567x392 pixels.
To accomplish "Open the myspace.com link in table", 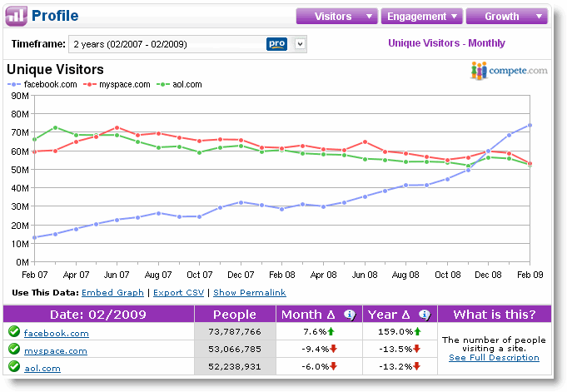I will pyautogui.click(x=56, y=350).
